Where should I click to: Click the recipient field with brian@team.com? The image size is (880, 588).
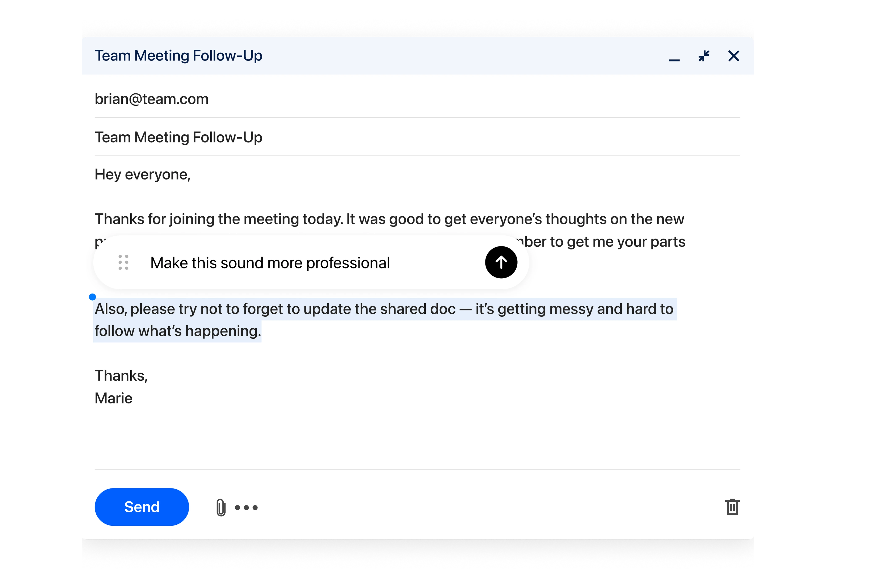tap(152, 99)
